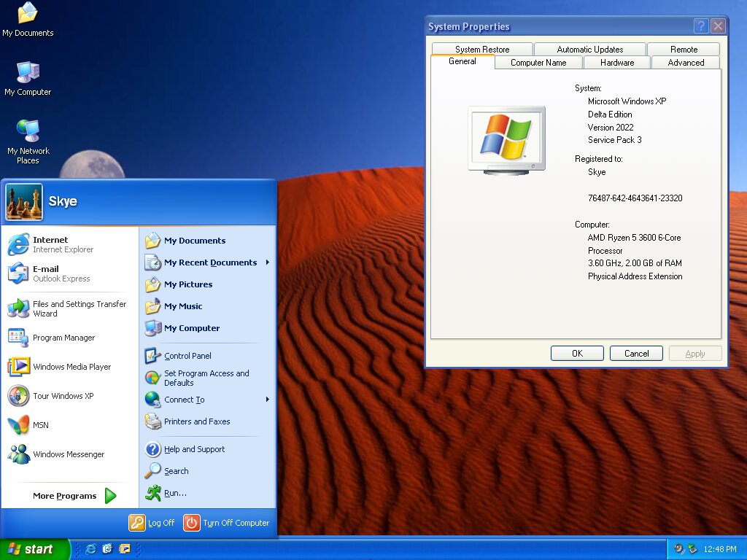Viewport: 747px width, 560px height.
Task: Expand More Programs list
Action: [74, 496]
